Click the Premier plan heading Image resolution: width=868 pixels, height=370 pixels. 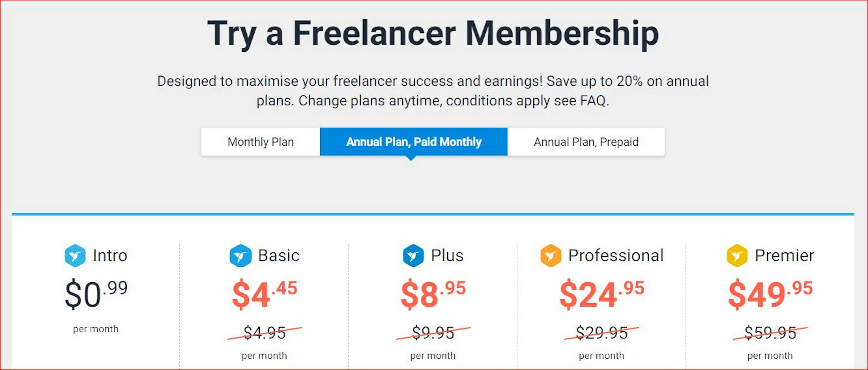(784, 255)
